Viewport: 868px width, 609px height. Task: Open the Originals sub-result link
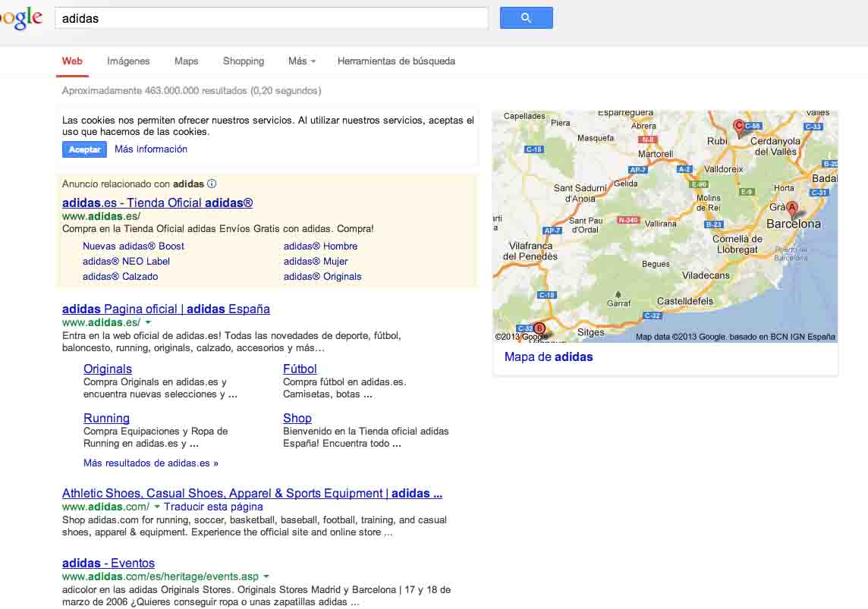108,369
